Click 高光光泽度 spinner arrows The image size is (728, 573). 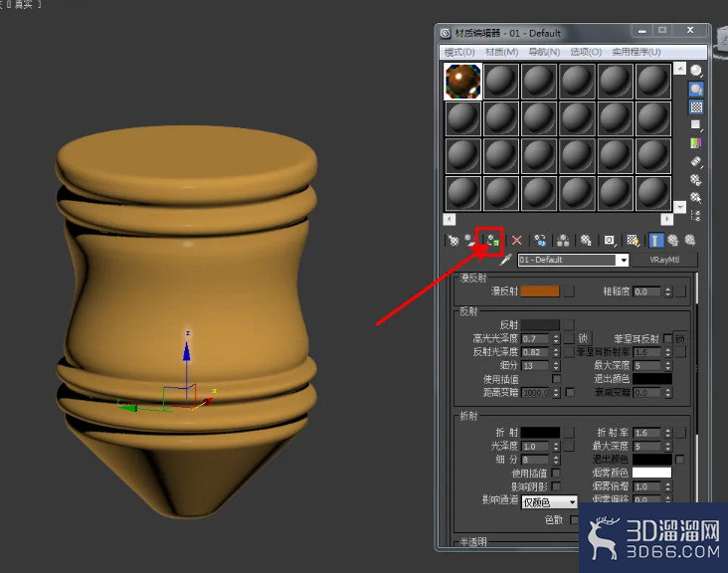[556, 338]
